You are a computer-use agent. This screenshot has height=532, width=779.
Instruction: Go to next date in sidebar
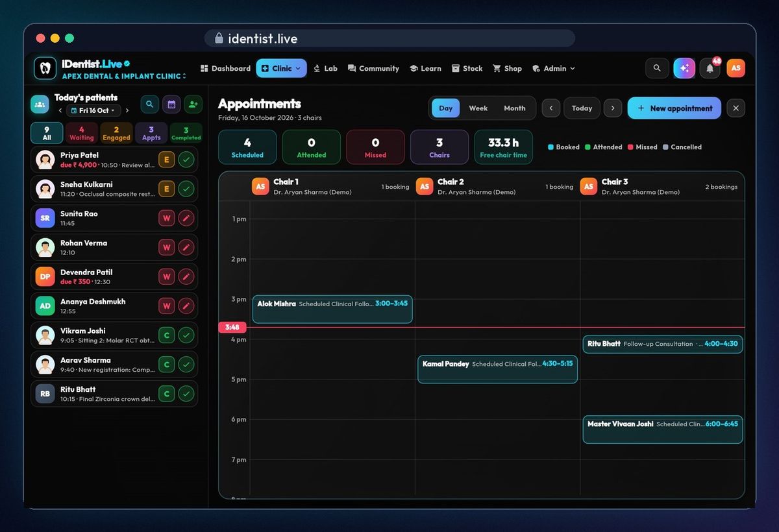click(127, 110)
